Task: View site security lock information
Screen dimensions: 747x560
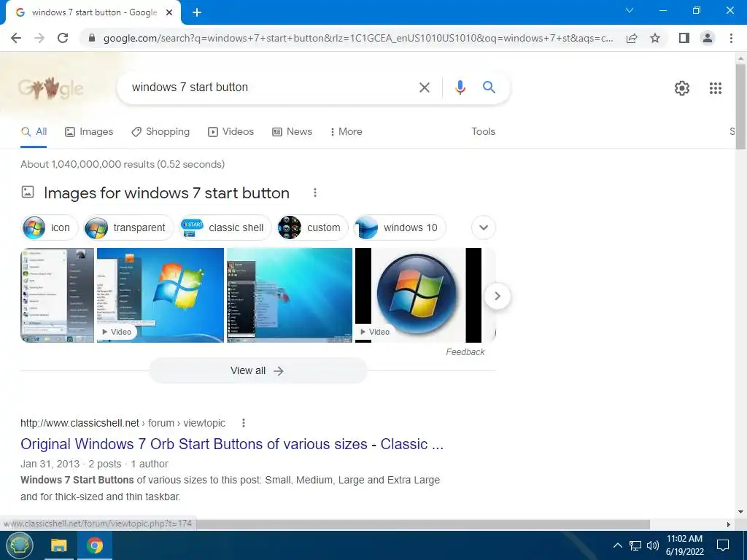Action: (x=92, y=38)
